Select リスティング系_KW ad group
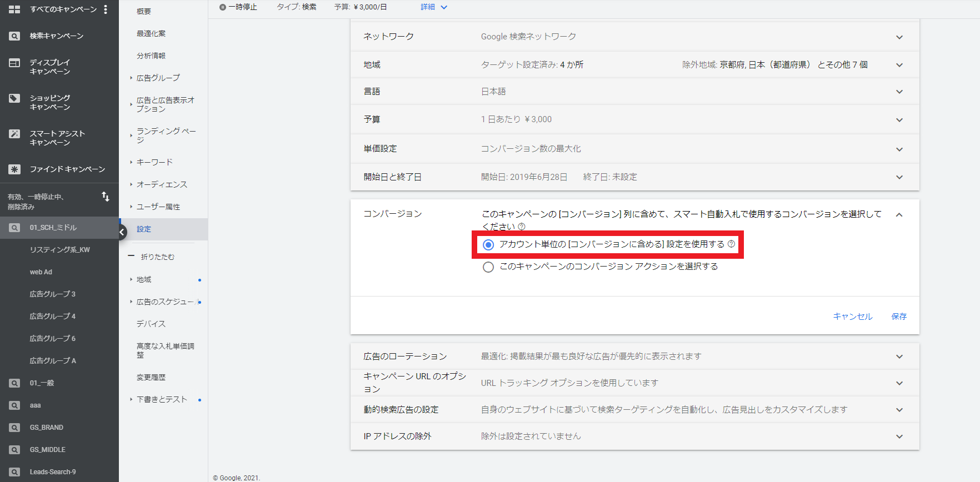Image resolution: width=980 pixels, height=482 pixels. (59, 250)
